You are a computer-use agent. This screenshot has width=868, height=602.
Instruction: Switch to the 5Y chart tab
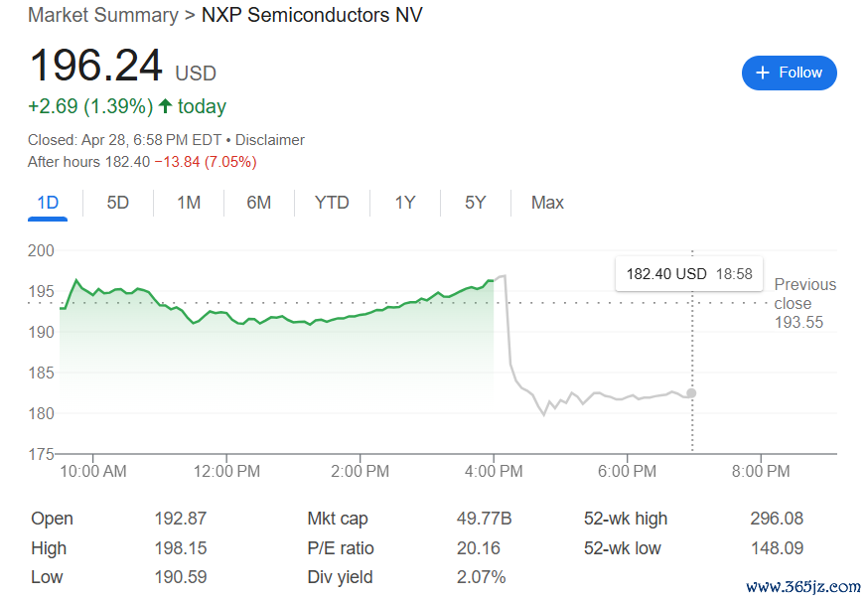[x=476, y=203]
